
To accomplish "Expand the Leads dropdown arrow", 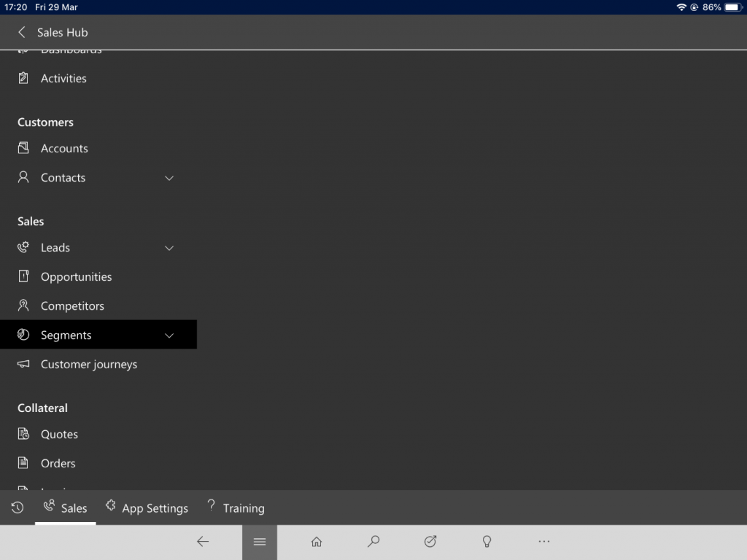I will pyautogui.click(x=169, y=248).
